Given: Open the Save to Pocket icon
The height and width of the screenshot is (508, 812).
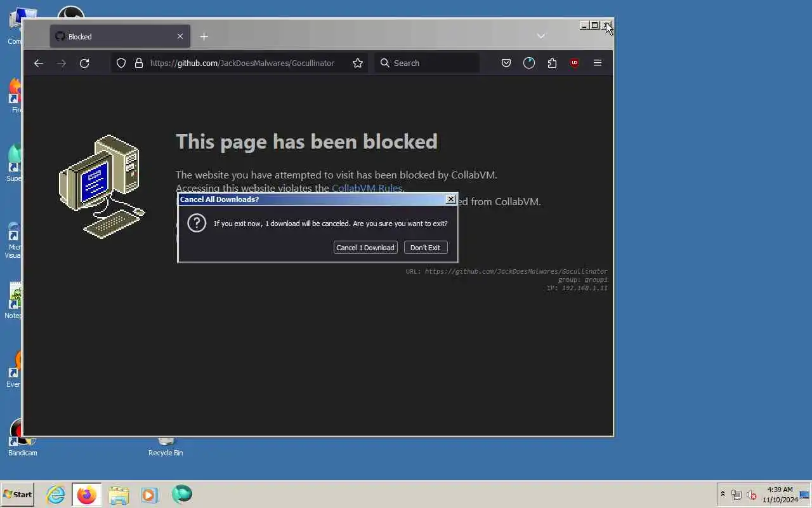Looking at the screenshot, I should pyautogui.click(x=506, y=63).
